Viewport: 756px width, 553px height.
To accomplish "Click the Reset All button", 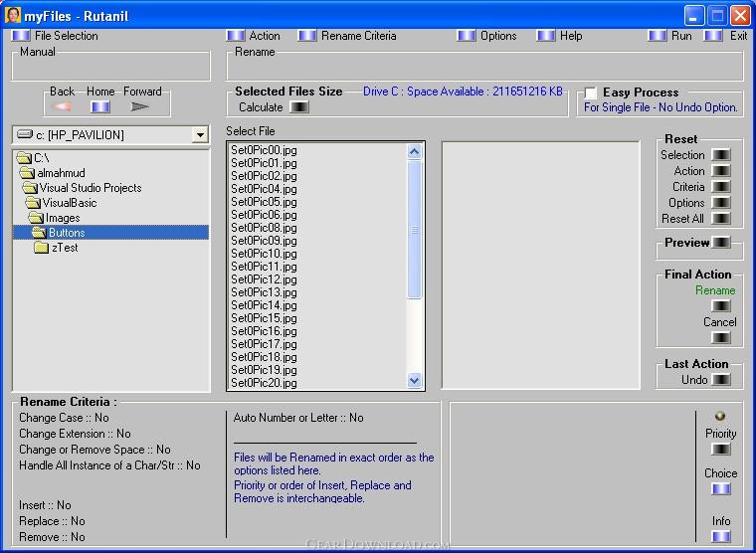I will tap(721, 219).
